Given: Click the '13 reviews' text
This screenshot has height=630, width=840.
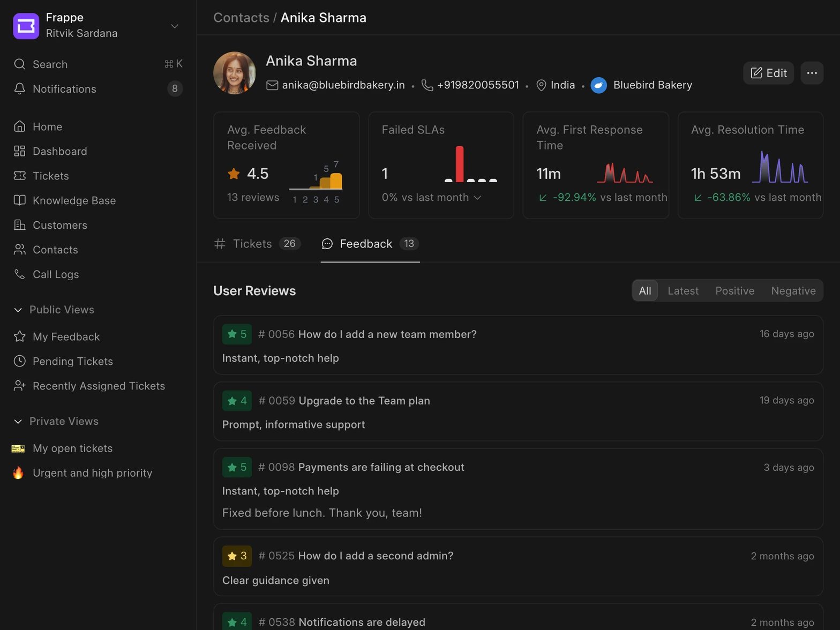Looking at the screenshot, I should pos(253,198).
